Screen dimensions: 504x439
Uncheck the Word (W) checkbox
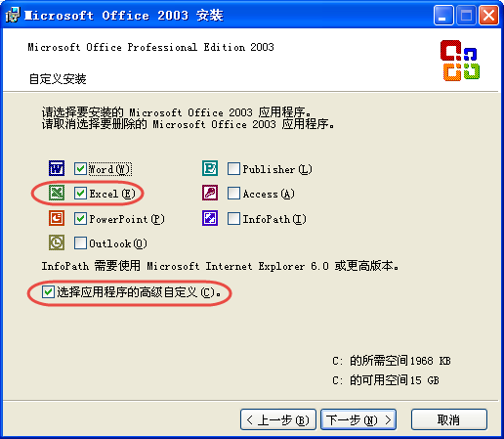coord(80,169)
